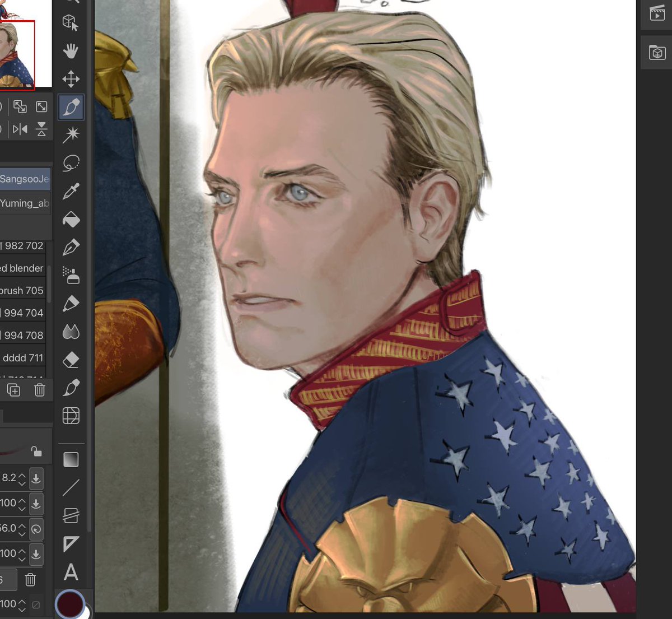
Task: Adjust stepper arrows for second 100 value
Action: [x=22, y=554]
